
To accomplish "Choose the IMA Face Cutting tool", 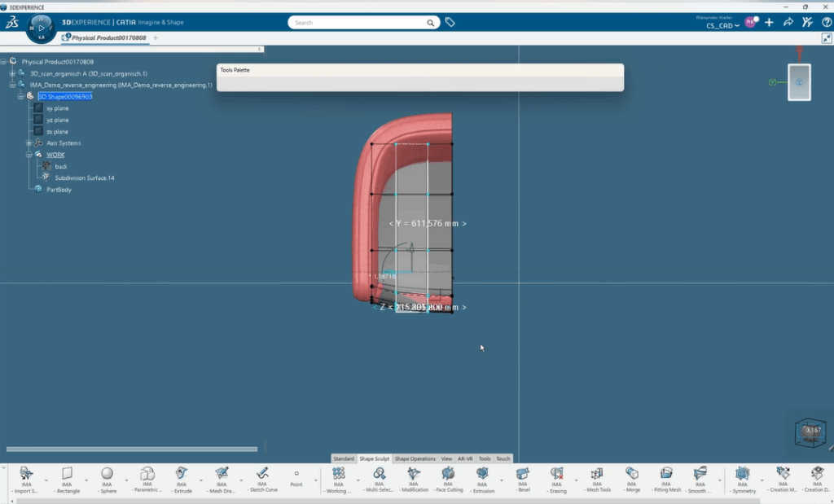I will (448, 474).
